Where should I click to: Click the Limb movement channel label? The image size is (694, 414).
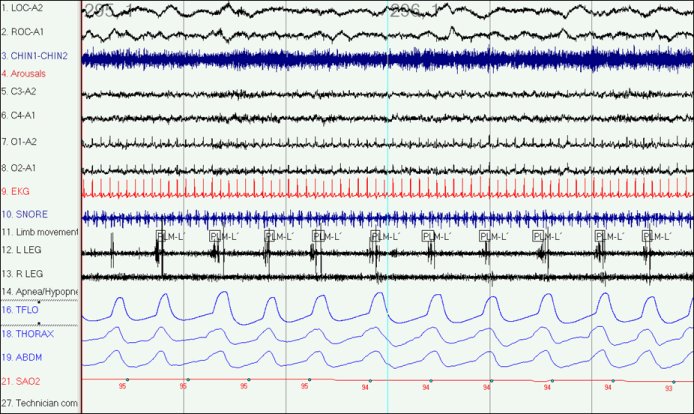[x=39, y=232]
